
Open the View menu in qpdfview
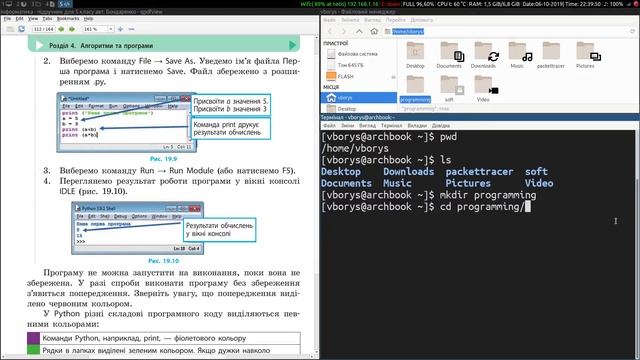click(x=33, y=19)
